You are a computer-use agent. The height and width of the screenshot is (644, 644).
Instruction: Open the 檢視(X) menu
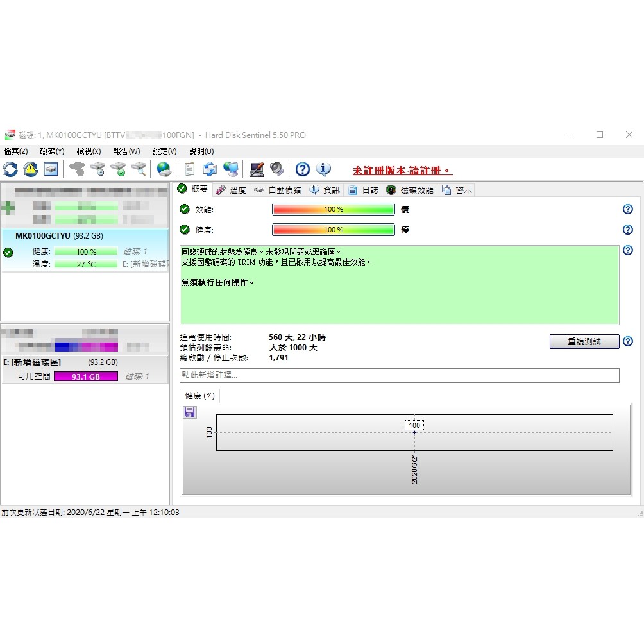89,151
